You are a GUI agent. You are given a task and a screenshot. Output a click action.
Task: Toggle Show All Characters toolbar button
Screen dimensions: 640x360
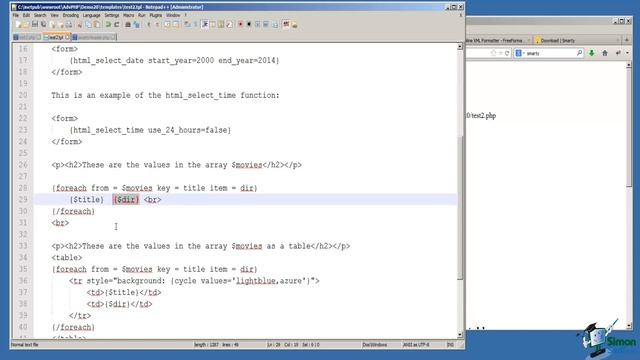(x=195, y=24)
